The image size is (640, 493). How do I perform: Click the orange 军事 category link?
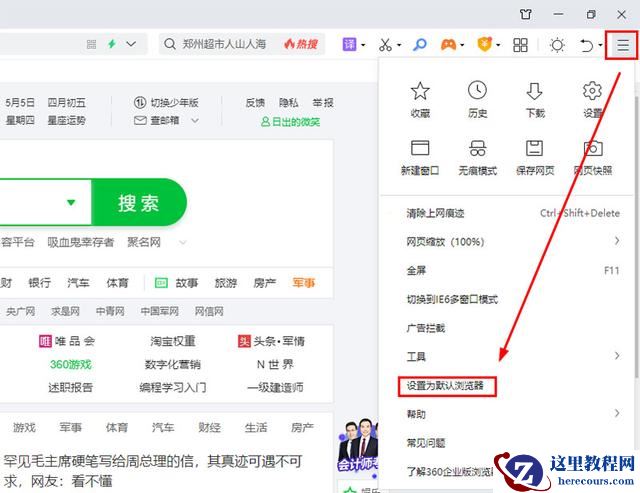(304, 282)
